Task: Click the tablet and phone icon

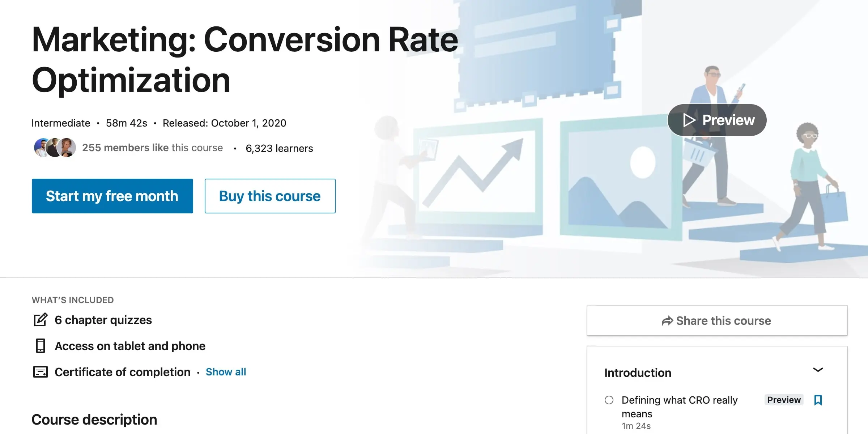Action: [x=41, y=346]
